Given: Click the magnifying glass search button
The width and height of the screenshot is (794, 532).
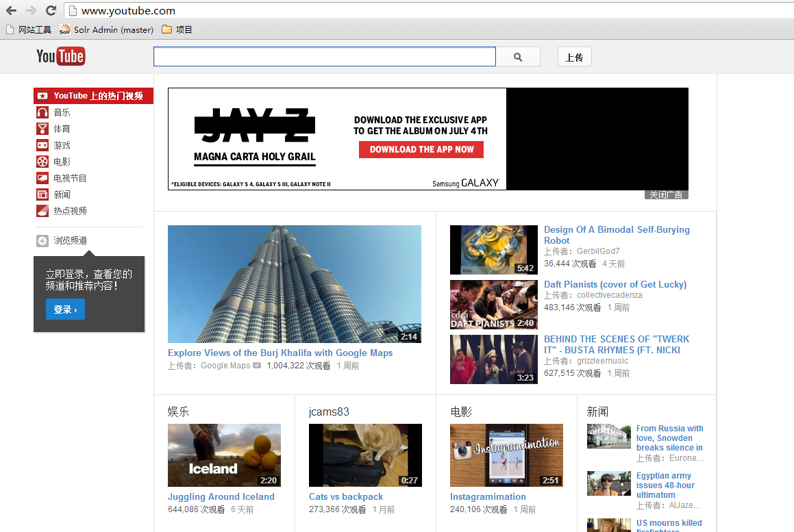Looking at the screenshot, I should (x=518, y=57).
